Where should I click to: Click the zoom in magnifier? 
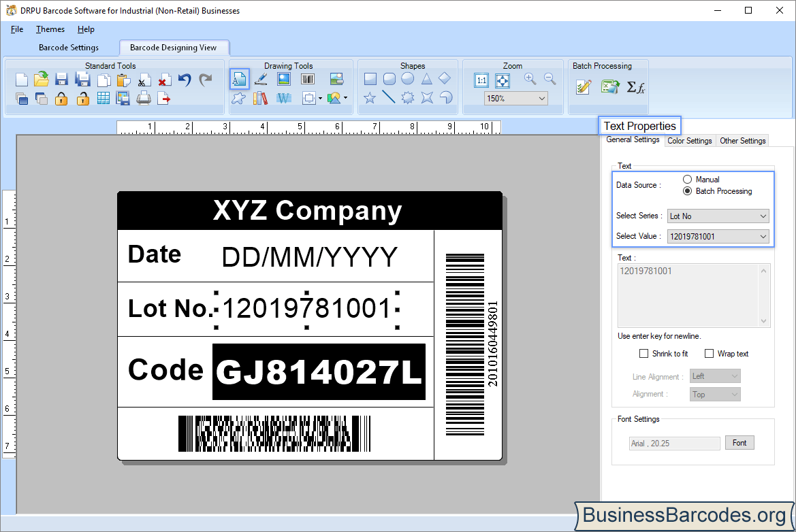pos(530,79)
